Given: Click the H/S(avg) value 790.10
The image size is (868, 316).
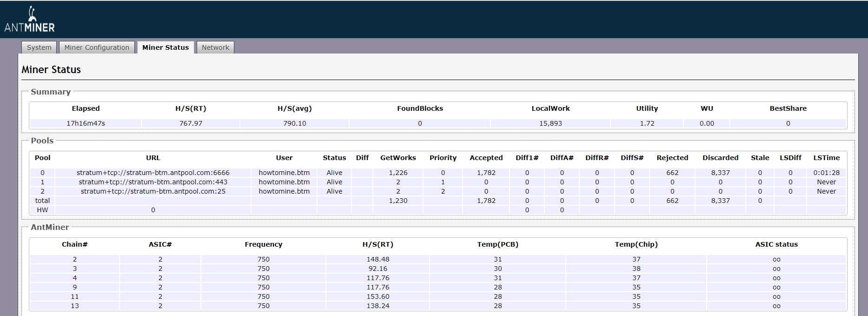Looking at the screenshot, I should (295, 123).
